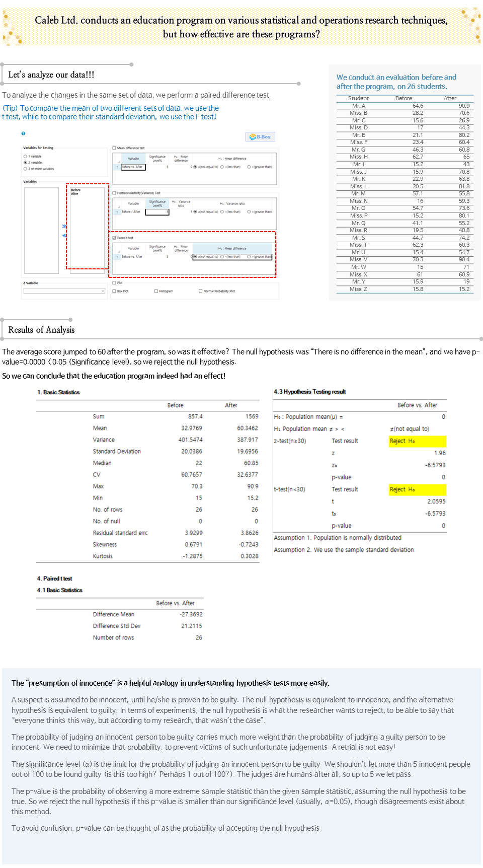483x868 pixels.
Task: Select the "1 variable" radio option
Action: point(25,157)
